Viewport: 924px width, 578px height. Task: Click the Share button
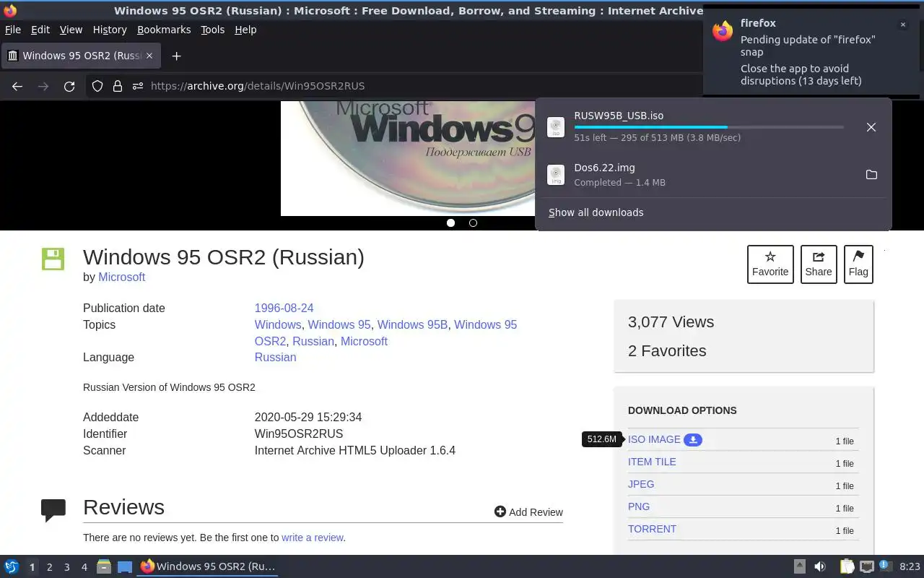pos(819,264)
